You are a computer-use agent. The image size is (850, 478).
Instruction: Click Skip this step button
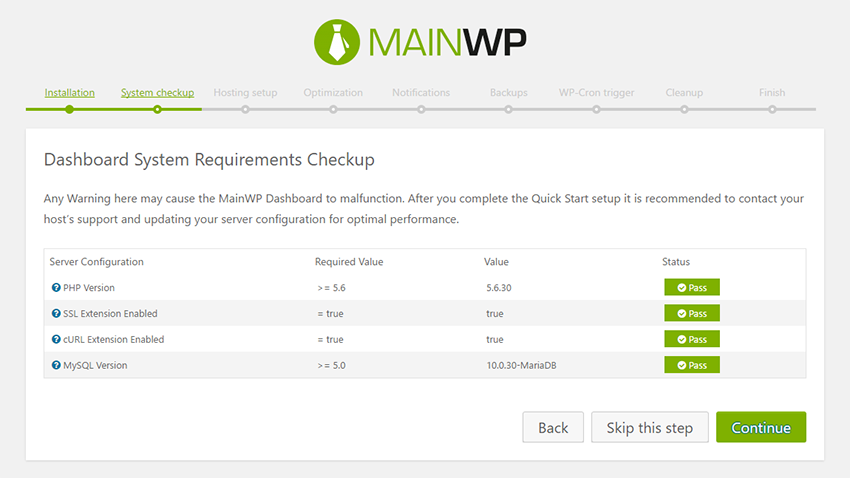[649, 427]
